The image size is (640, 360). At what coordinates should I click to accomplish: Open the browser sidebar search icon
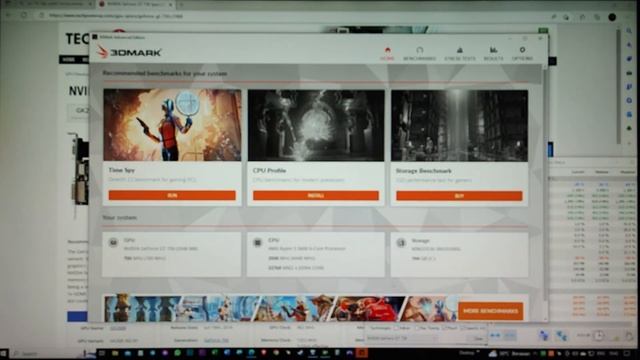[x=629, y=31]
